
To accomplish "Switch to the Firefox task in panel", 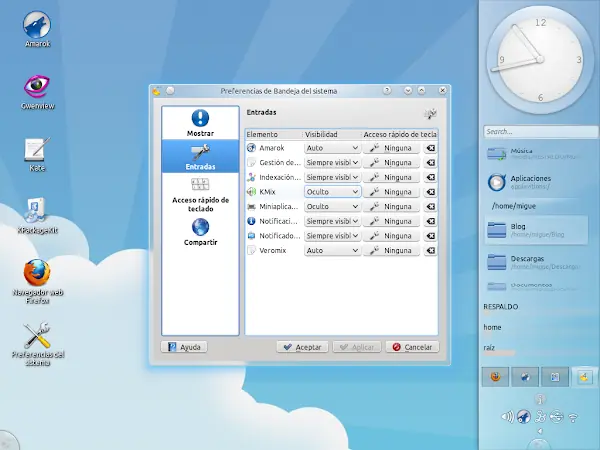I will pyautogui.click(x=495, y=377).
